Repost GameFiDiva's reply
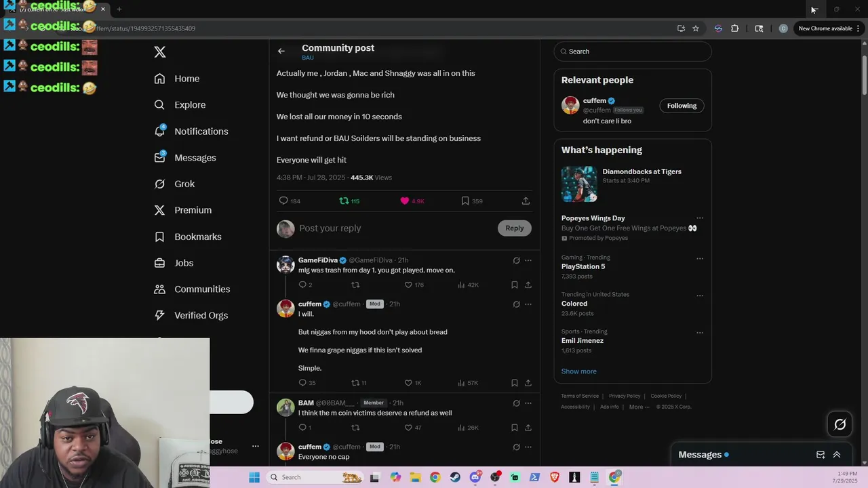Screen dimensions: 868x488 coord(355,285)
